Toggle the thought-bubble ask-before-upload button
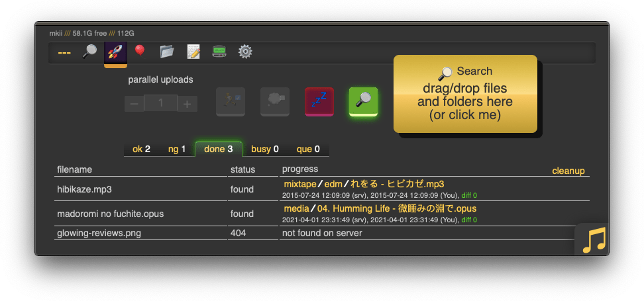 (x=275, y=102)
